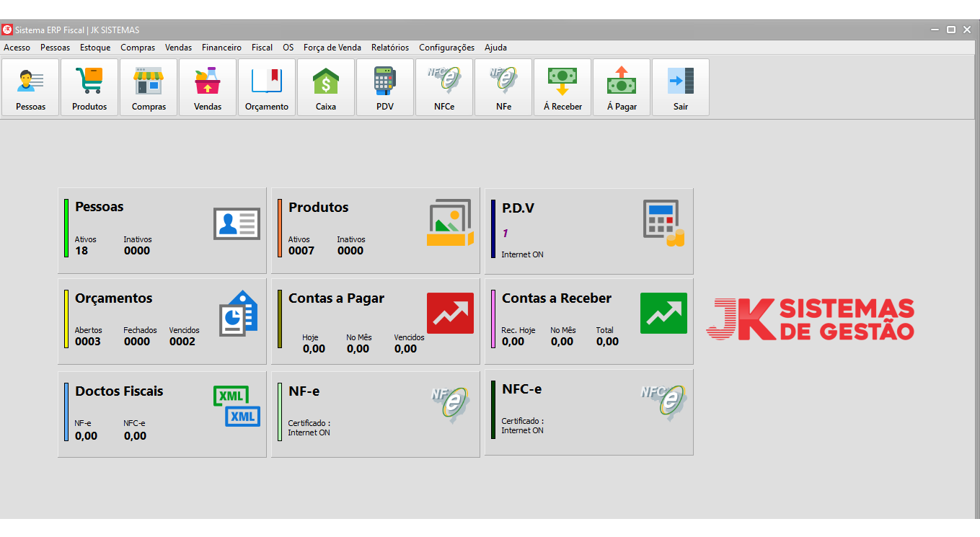The width and height of the screenshot is (980, 537).
Task: Open the Pessoas toolbar icon
Action: tap(30, 87)
